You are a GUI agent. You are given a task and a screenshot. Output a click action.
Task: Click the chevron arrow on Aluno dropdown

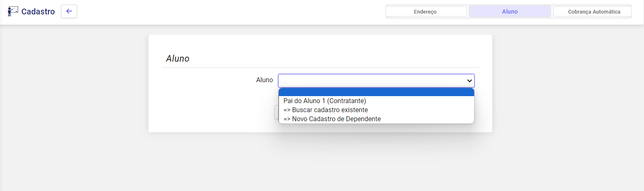(x=469, y=81)
